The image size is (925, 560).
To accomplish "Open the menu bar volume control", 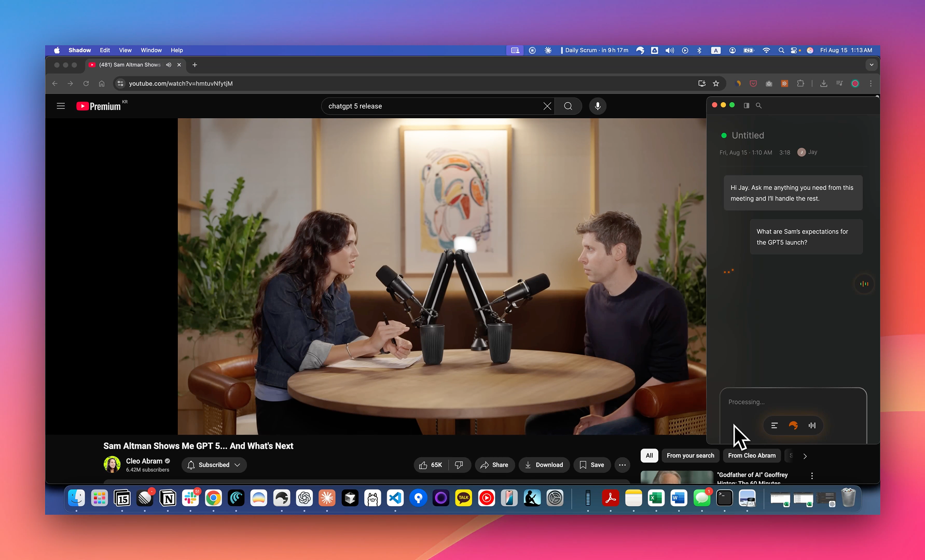I will coord(670,50).
